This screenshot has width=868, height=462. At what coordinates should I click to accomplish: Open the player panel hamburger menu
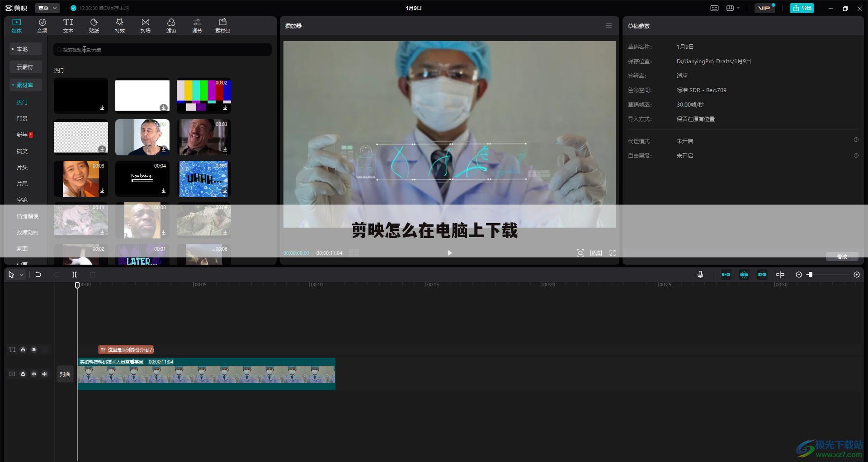click(x=609, y=26)
